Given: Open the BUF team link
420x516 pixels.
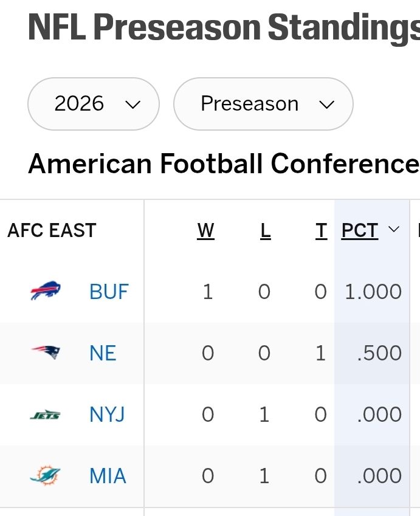Looking at the screenshot, I should tap(109, 292).
